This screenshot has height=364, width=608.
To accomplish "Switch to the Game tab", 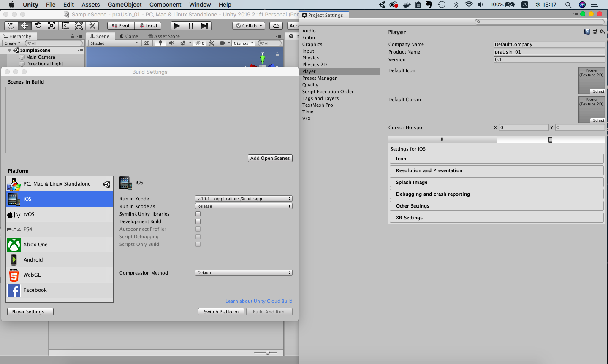I will coord(129,36).
